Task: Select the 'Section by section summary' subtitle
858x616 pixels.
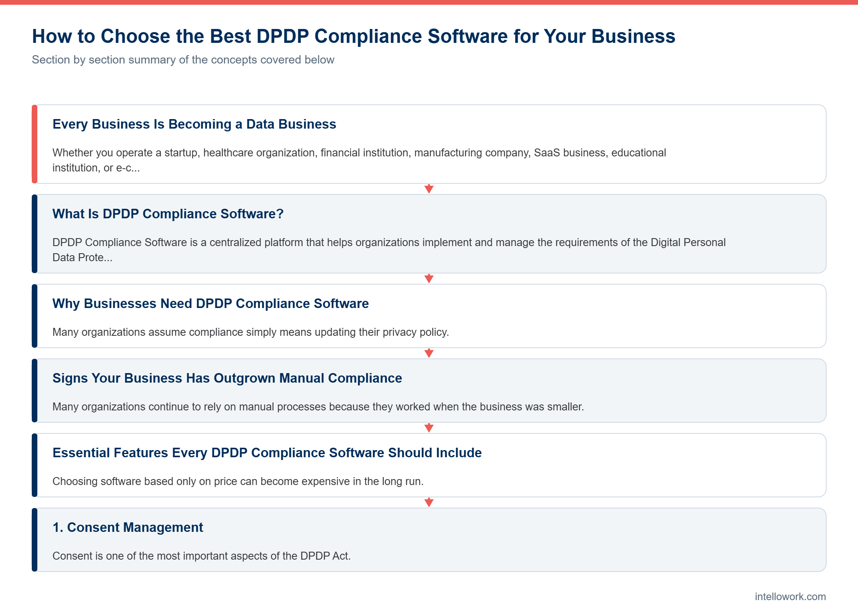Action: (183, 60)
